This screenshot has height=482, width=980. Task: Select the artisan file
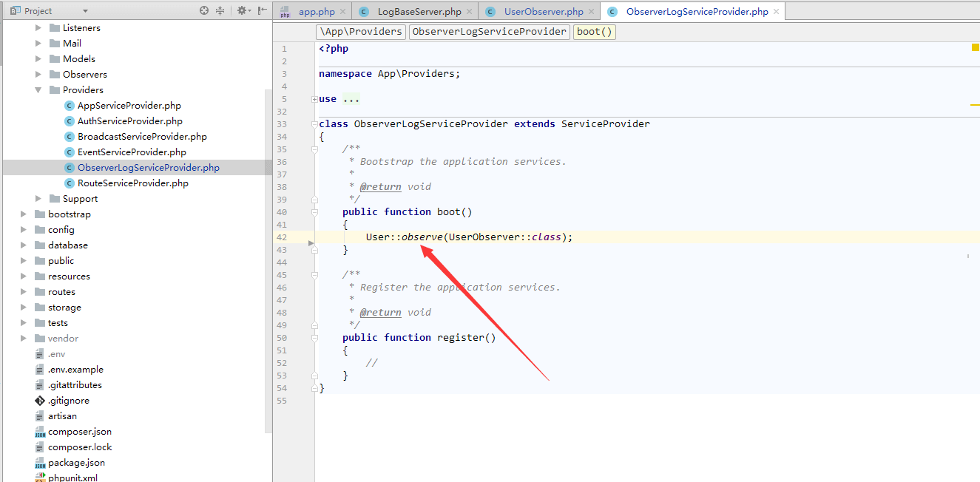[62, 415]
